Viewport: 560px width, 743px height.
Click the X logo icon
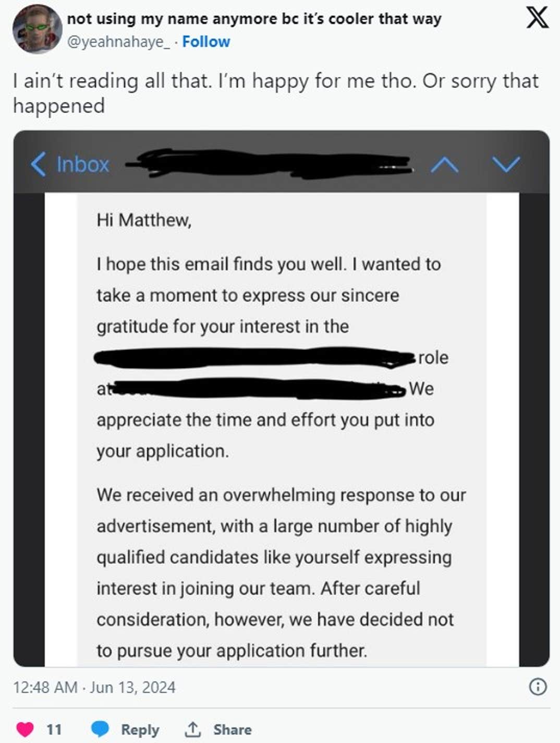point(537,17)
